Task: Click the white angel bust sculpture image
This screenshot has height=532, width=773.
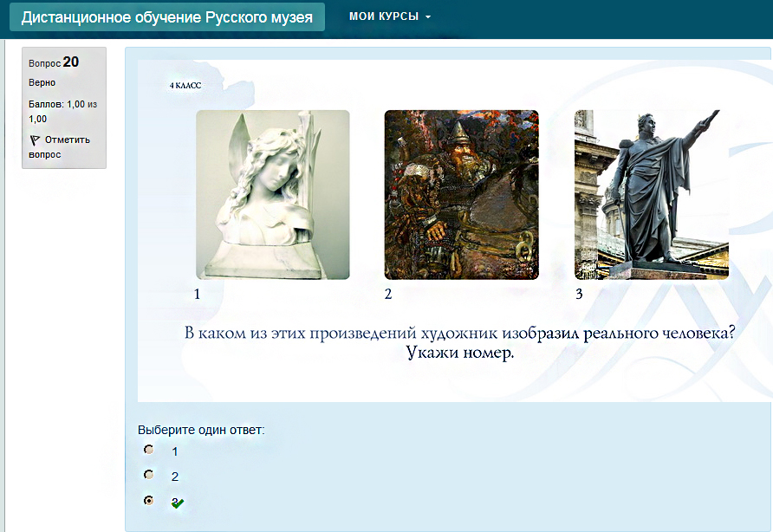Action: coord(272,194)
